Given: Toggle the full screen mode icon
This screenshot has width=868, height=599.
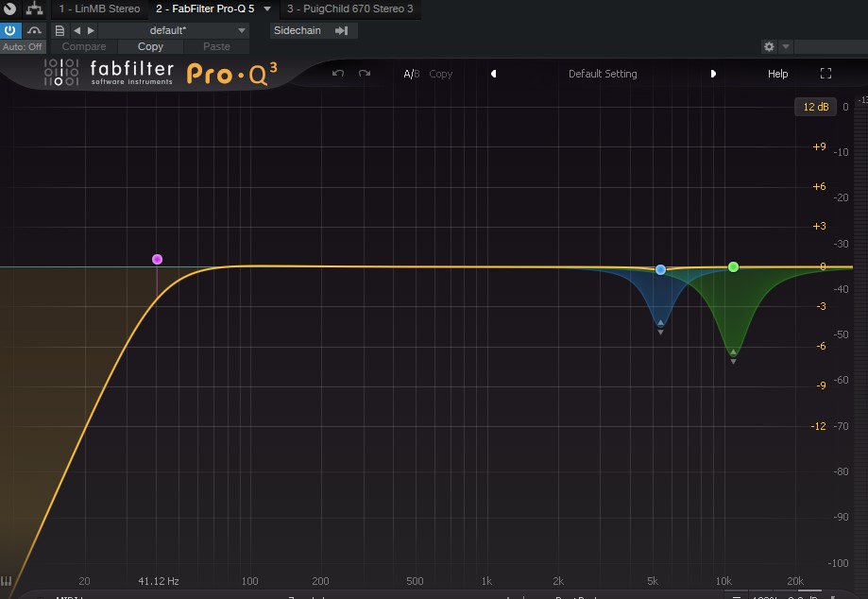Looking at the screenshot, I should tap(825, 74).
